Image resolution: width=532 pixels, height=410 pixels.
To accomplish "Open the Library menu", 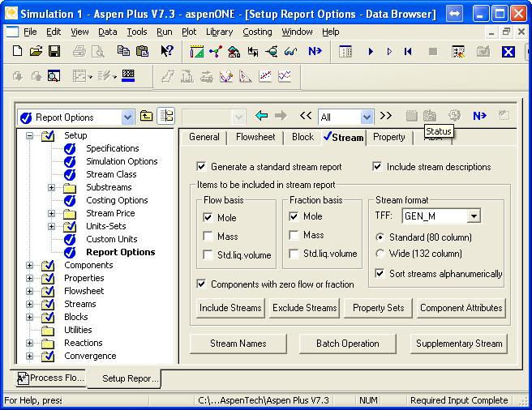I will point(219,32).
